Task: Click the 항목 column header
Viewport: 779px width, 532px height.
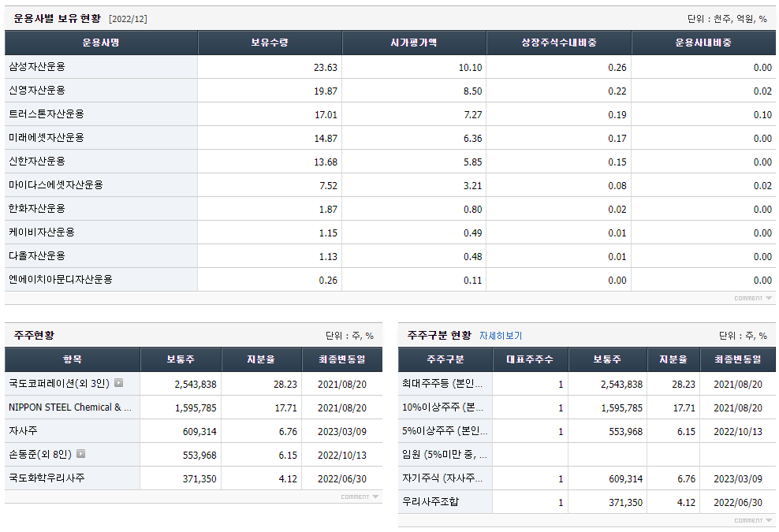Action: (x=73, y=359)
